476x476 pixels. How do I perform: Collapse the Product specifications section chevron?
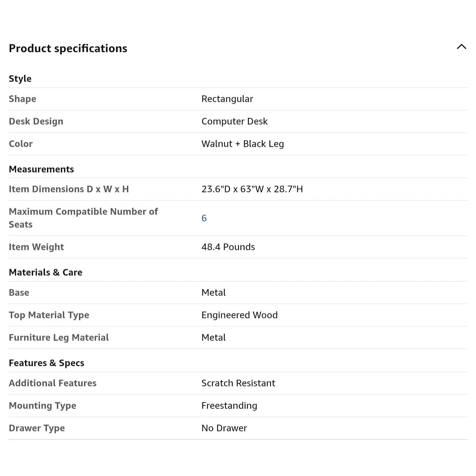(x=461, y=47)
